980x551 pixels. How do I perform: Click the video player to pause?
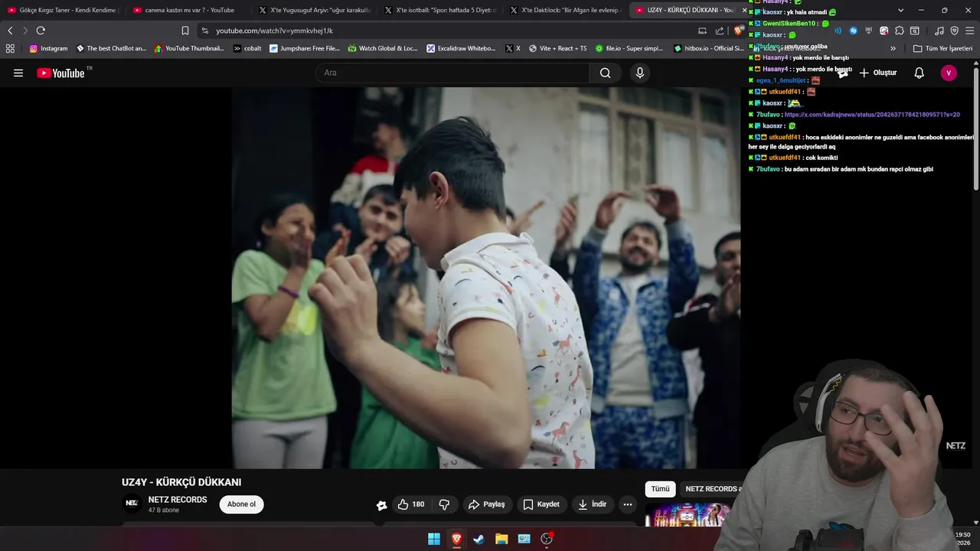pos(485,278)
